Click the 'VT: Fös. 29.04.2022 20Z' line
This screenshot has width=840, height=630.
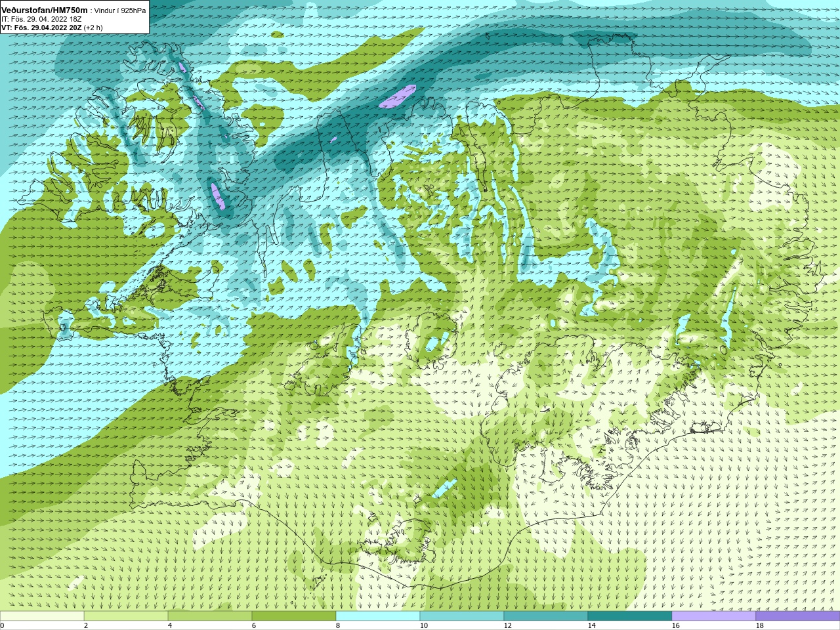(x=41, y=28)
